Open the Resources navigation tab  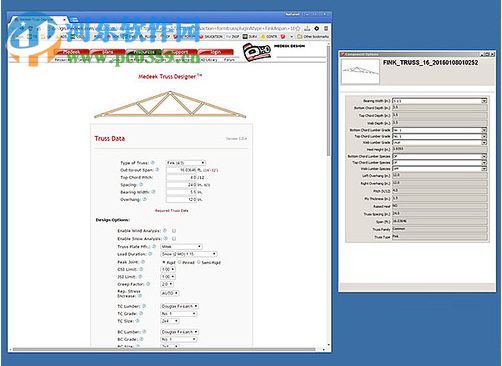coord(143,52)
